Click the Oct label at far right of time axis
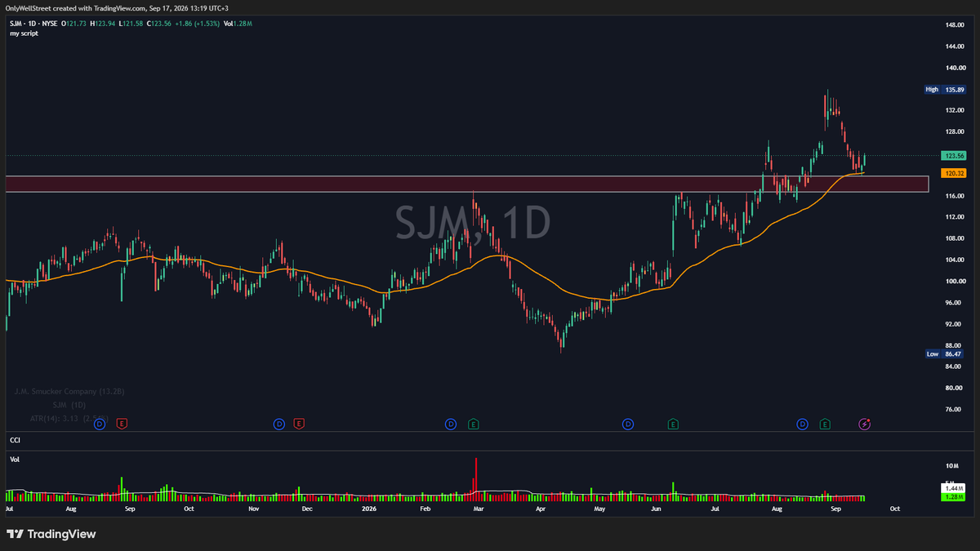The image size is (980, 551). click(895, 509)
